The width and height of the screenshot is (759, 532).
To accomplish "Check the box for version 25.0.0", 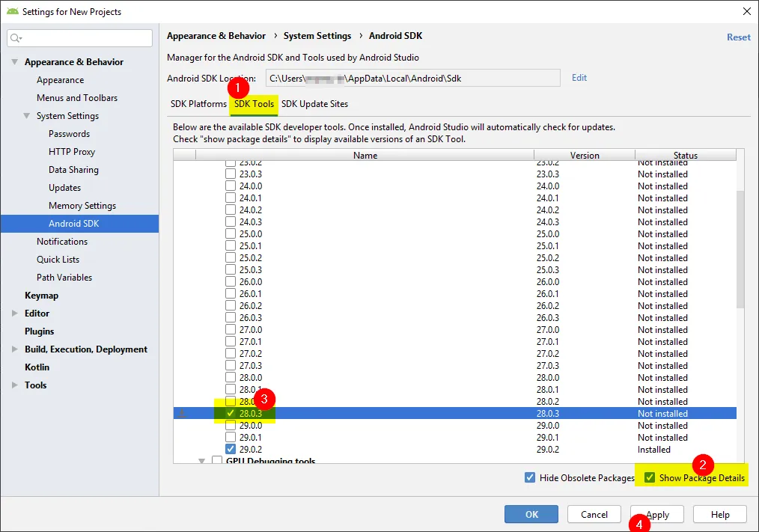I will click(231, 233).
